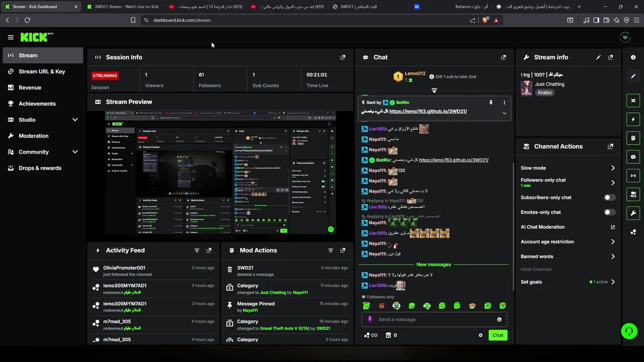Pop out the Mod Actions panel

tap(343, 250)
